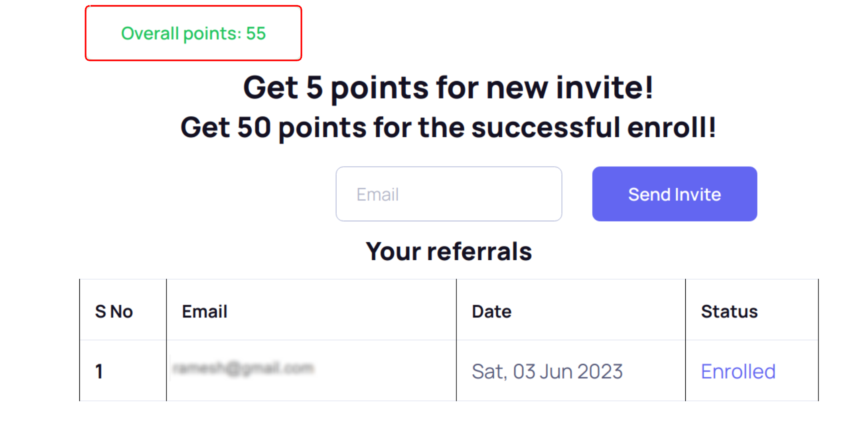Click serial number 1 in referrals table

(x=99, y=371)
